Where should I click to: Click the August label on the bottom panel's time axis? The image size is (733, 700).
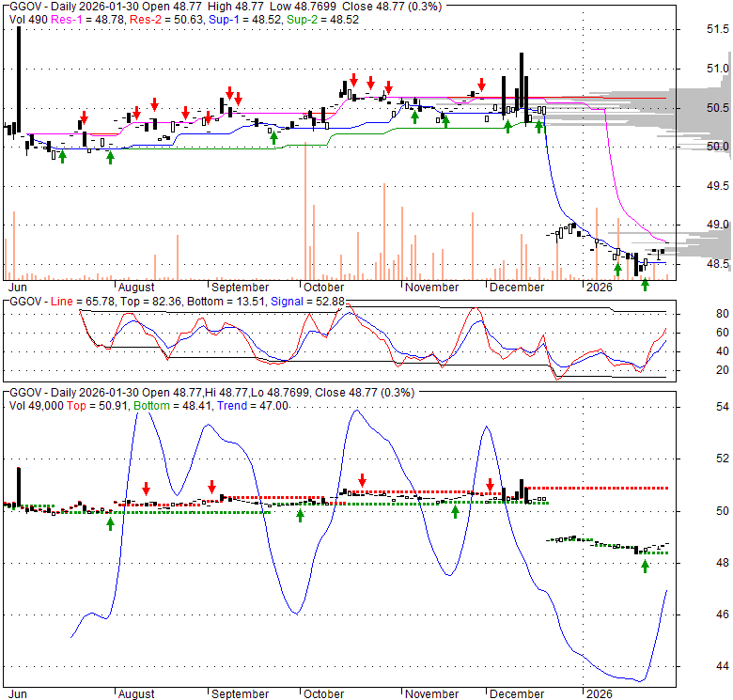[x=137, y=694]
